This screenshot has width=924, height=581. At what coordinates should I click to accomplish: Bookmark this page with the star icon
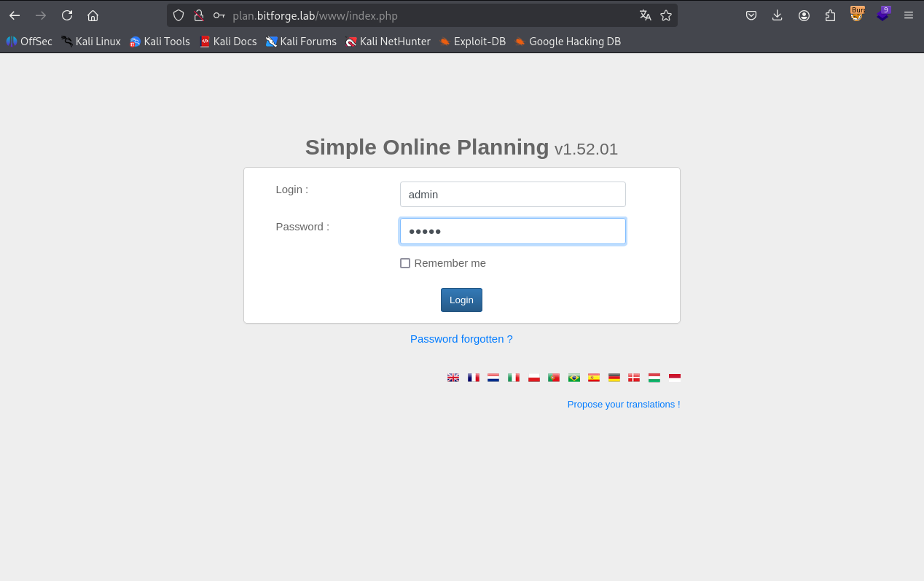(x=665, y=15)
